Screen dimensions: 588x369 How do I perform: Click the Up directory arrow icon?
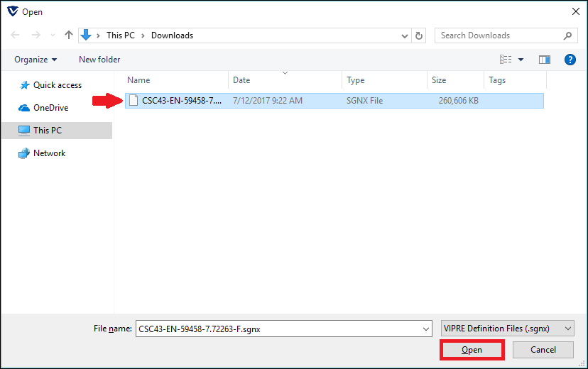click(69, 35)
